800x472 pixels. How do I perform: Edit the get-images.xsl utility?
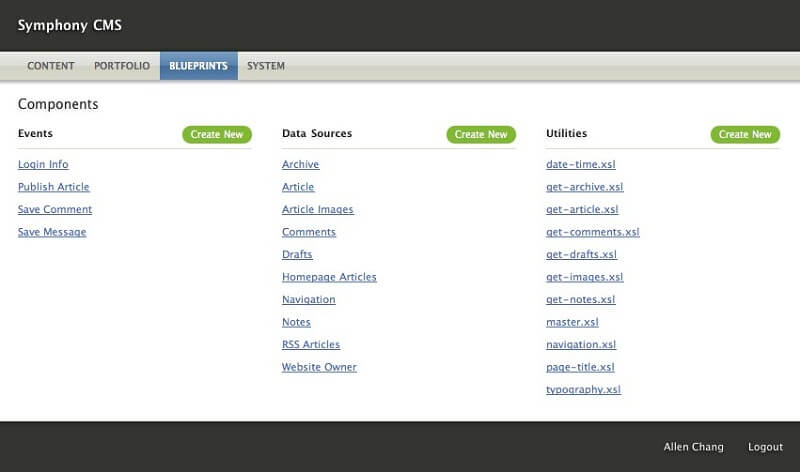pos(585,277)
